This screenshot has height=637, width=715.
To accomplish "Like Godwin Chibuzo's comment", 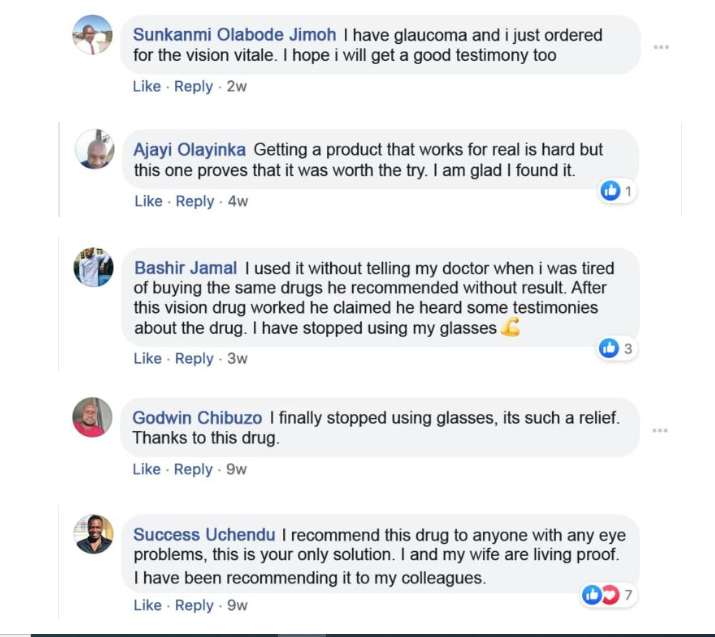I will pos(147,468).
